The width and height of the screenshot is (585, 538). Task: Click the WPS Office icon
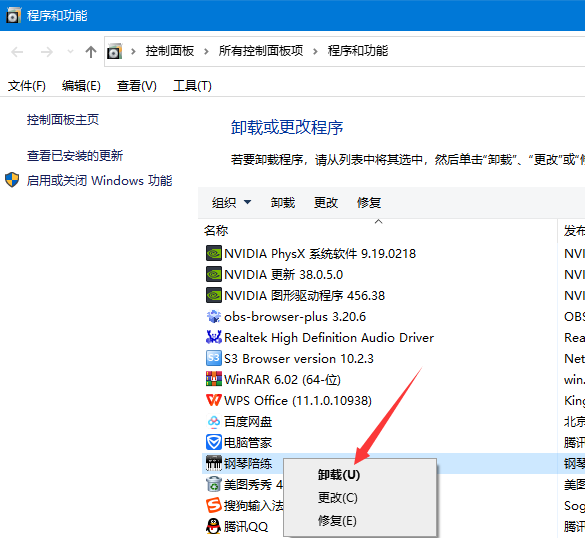pyautogui.click(x=214, y=400)
